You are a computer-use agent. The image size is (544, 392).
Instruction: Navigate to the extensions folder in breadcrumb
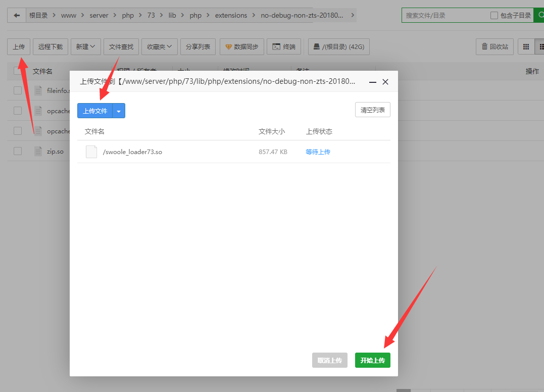(231, 15)
